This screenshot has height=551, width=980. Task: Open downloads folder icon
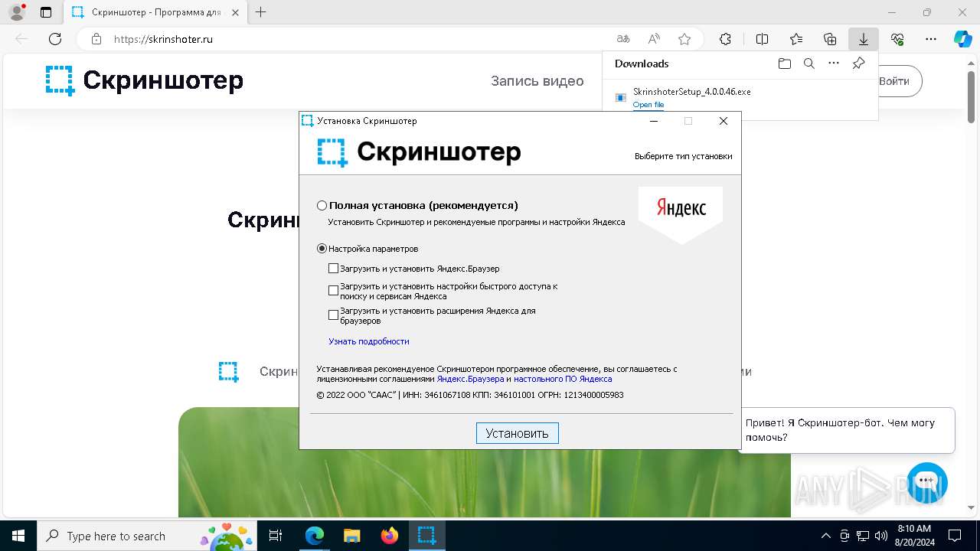[x=785, y=64]
